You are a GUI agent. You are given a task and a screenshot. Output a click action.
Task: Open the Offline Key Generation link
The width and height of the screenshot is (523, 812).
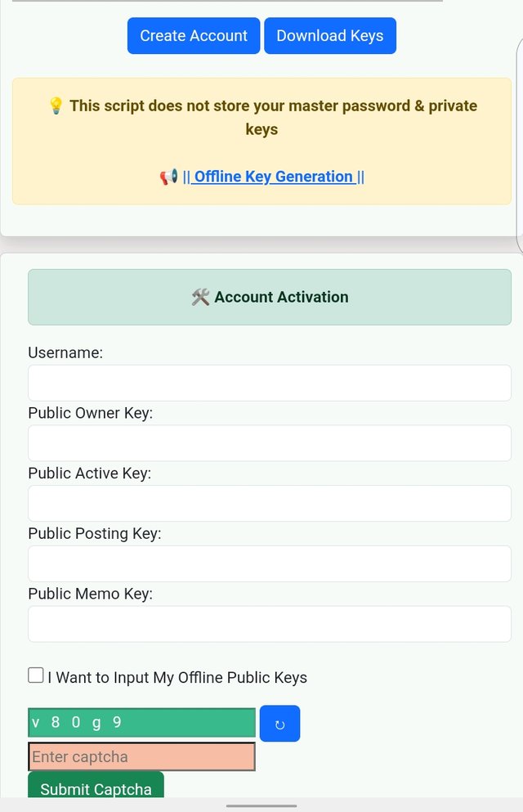pos(273,177)
